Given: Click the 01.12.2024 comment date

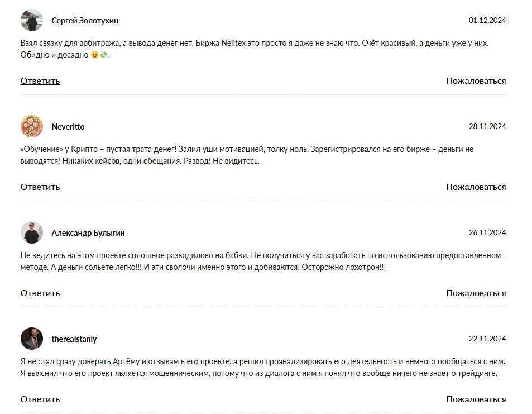Looking at the screenshot, I should point(487,20).
